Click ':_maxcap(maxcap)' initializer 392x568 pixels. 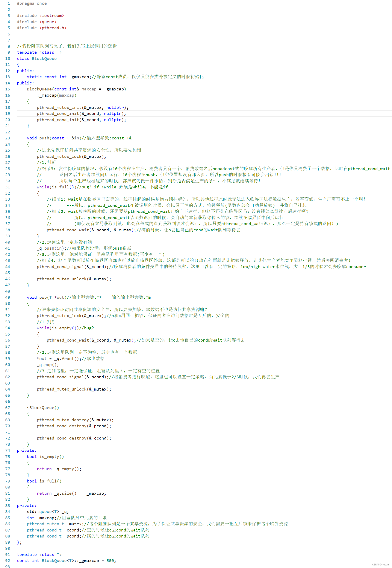57,95
